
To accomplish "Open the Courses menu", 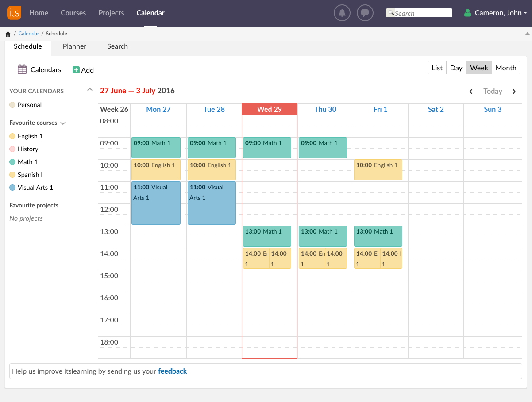I will [x=73, y=13].
